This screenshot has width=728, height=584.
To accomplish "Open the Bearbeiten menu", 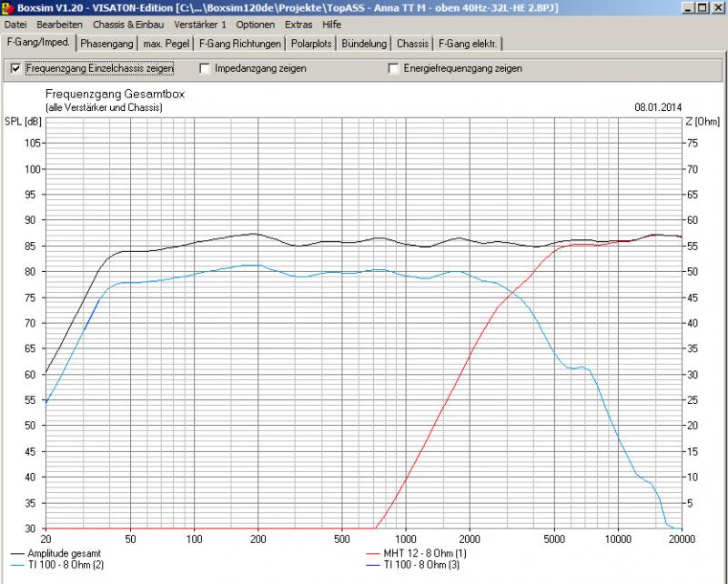I will 59,25.
